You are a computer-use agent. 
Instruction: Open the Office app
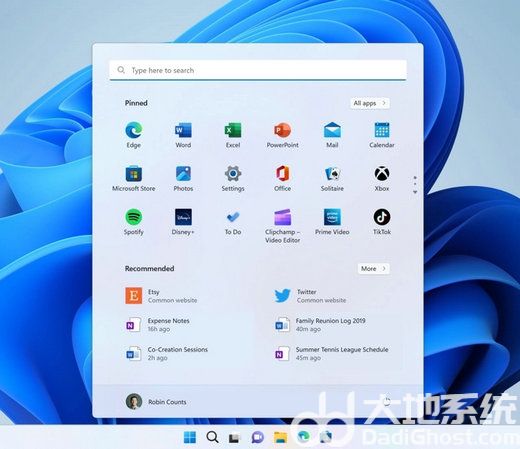tap(283, 179)
